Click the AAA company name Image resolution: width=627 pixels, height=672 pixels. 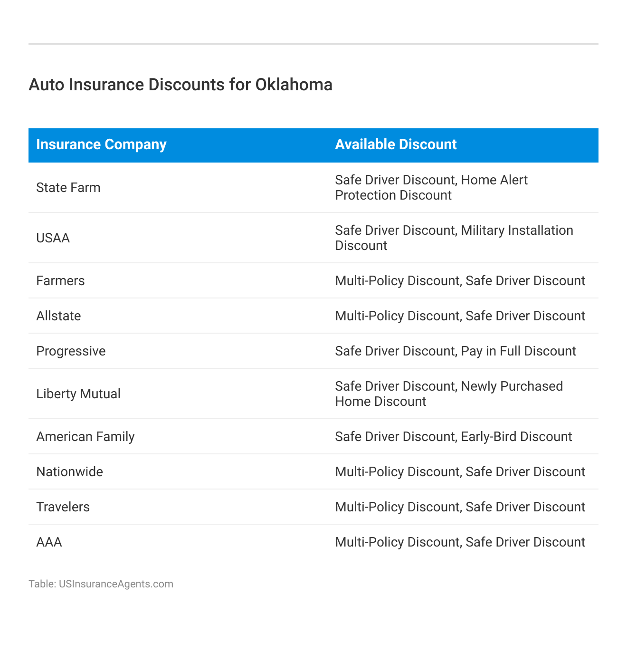click(x=49, y=542)
